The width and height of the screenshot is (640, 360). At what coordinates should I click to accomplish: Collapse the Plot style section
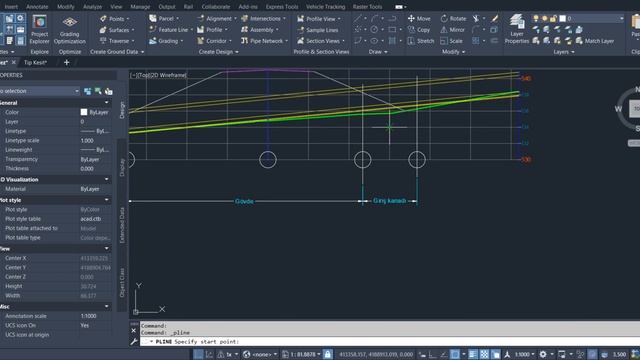tap(107, 200)
